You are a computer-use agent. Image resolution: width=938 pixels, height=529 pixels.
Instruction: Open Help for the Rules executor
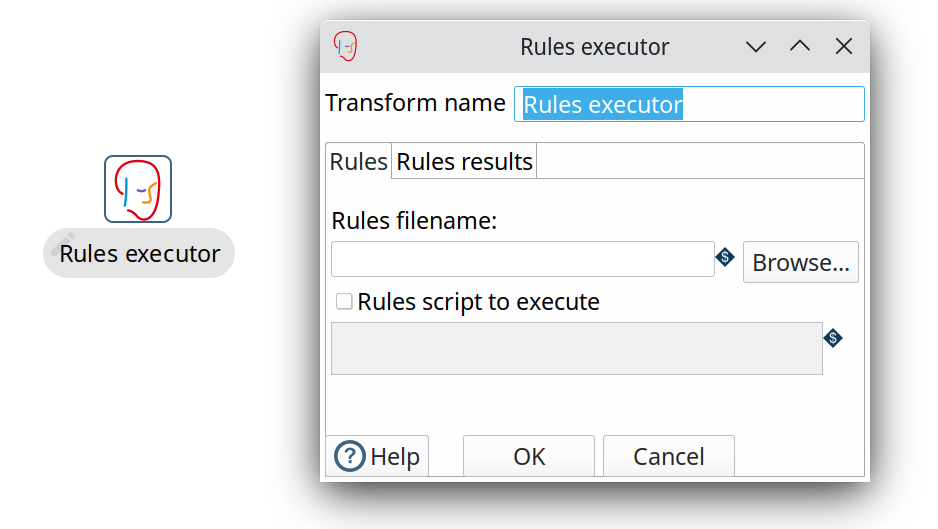[x=378, y=456]
